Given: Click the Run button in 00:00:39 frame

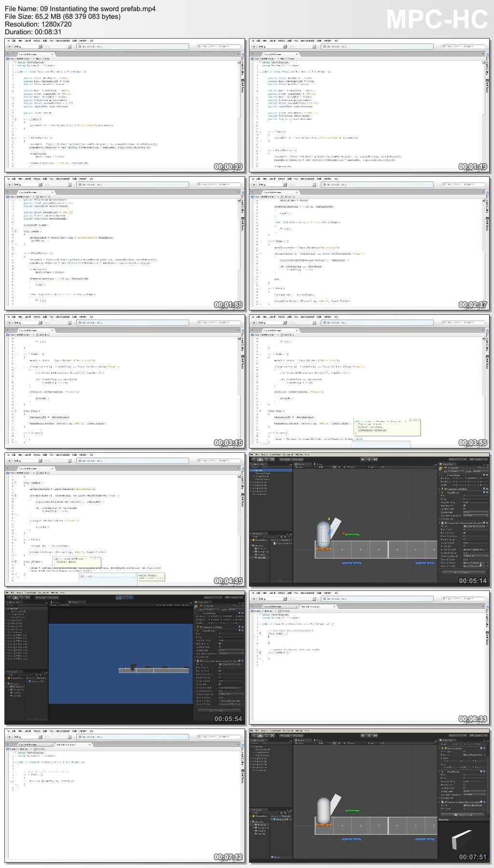Looking at the screenshot, I should pyautogui.click(x=10, y=46).
